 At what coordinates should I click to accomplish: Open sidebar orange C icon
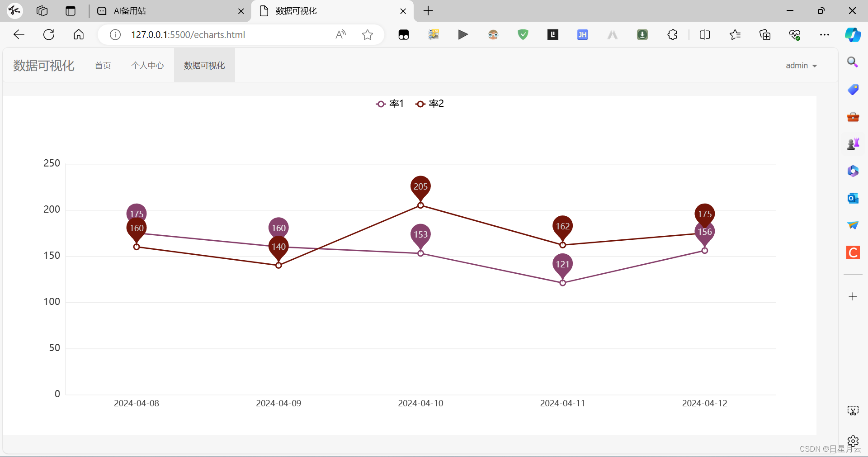tap(853, 252)
